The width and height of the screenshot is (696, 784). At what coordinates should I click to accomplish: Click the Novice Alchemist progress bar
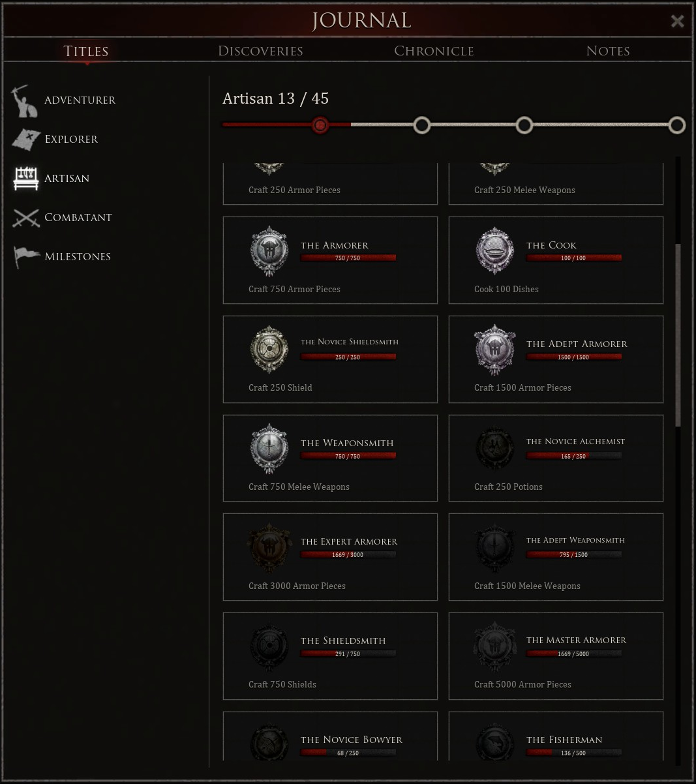[574, 456]
